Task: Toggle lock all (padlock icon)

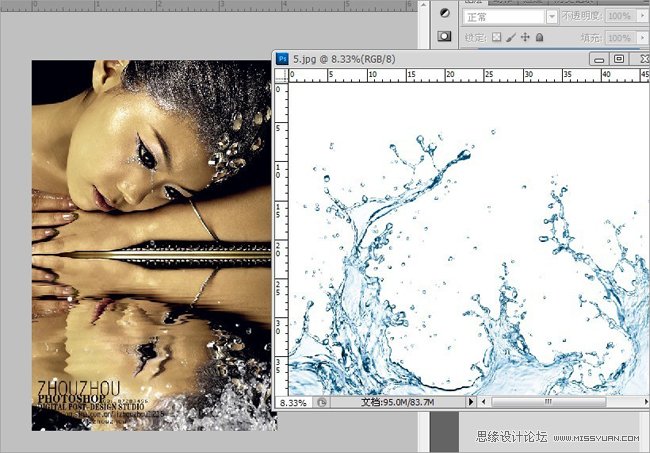Action: click(539, 37)
